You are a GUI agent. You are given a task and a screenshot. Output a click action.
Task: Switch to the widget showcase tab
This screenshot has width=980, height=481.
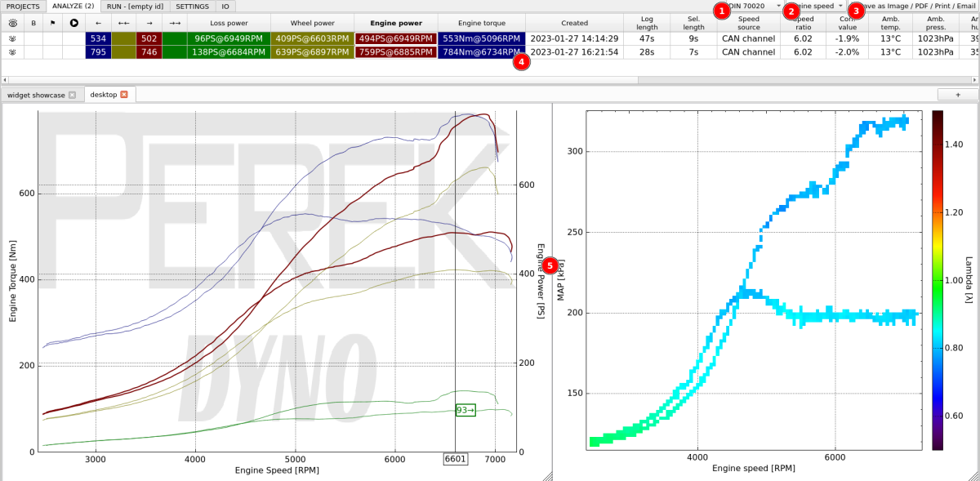[37, 95]
